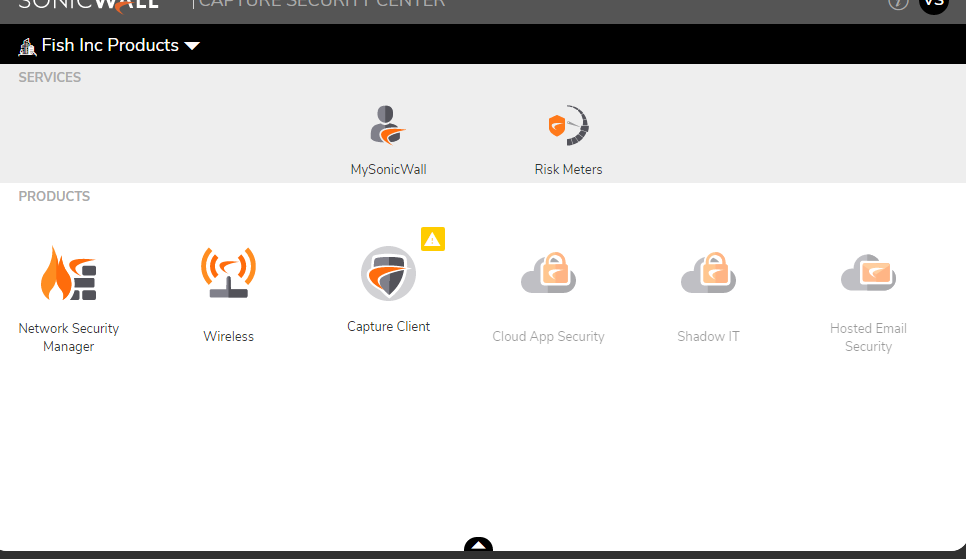Click the Network Security Manager label
Viewport: 966px width, 559px height.
tap(68, 337)
